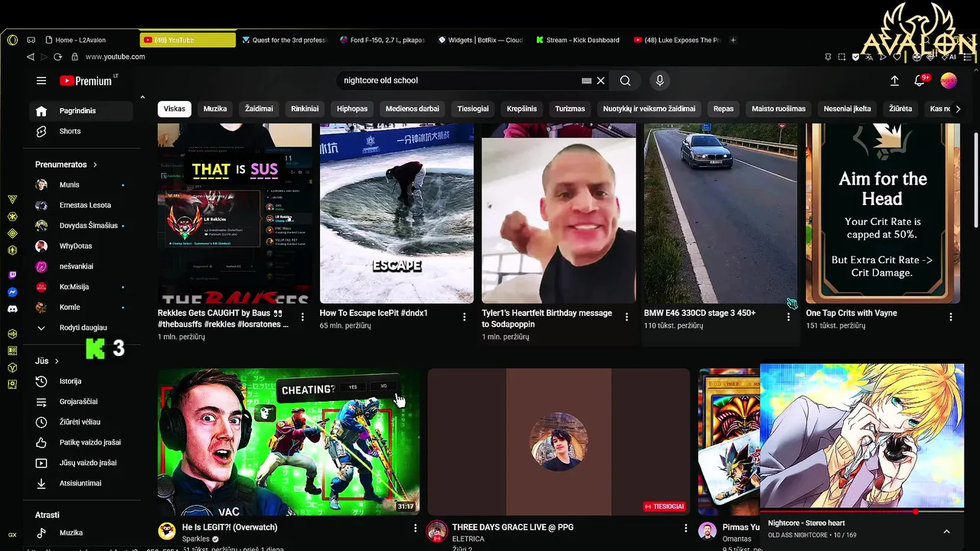Viewport: 980px width, 551px height.
Task: Open Discord in Opera GX sidebar
Action: tap(12, 309)
